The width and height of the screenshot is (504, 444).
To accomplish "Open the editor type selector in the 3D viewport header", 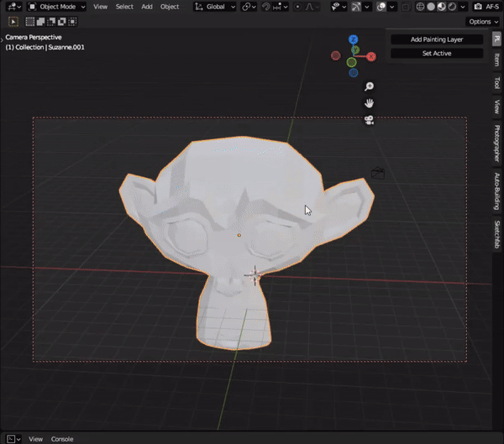I will click(x=14, y=7).
